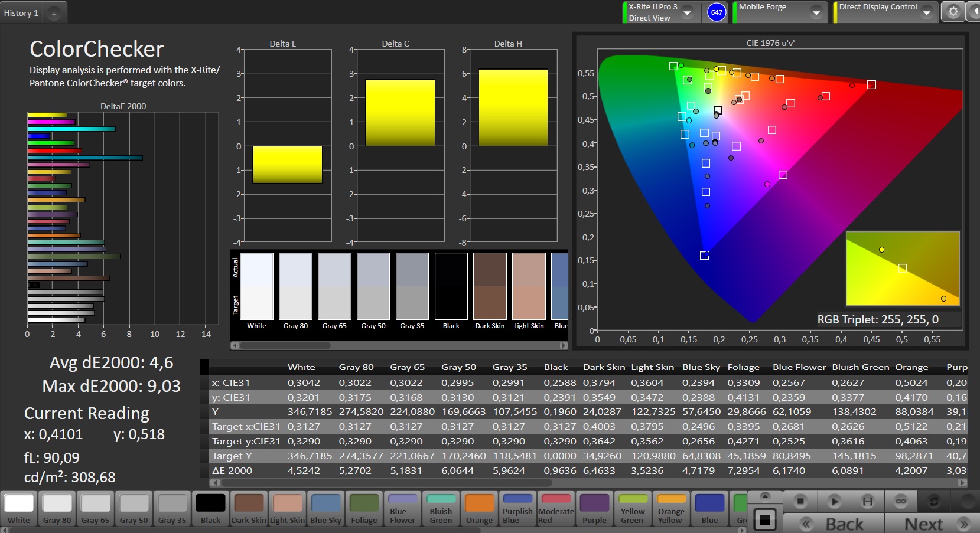Select the Gray 35 patch in bottom bar

(172, 508)
